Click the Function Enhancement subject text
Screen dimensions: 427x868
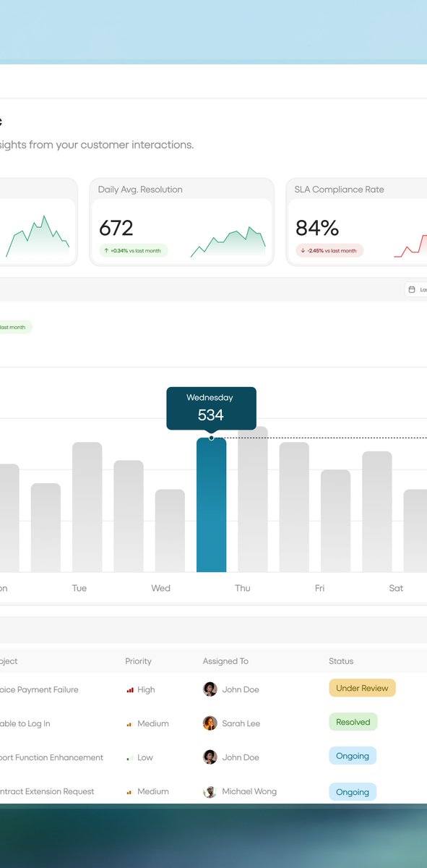coord(51,758)
